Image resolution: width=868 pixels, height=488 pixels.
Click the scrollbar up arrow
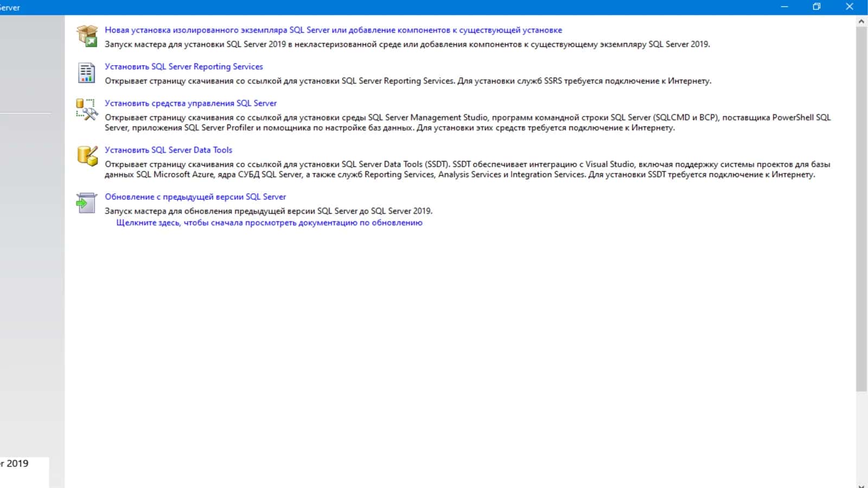pos(861,21)
